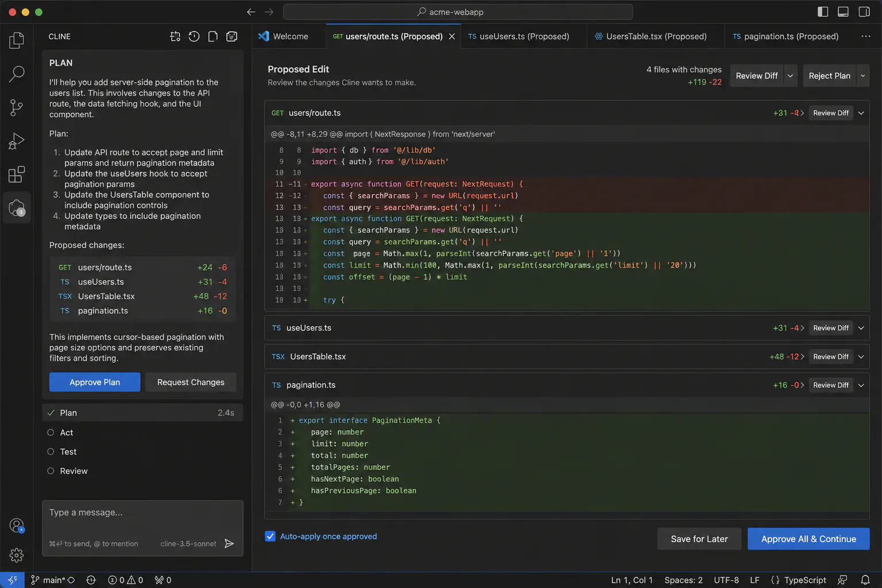This screenshot has width=882, height=588.
Task: Open more editor actions ellipsis
Action: 865,36
